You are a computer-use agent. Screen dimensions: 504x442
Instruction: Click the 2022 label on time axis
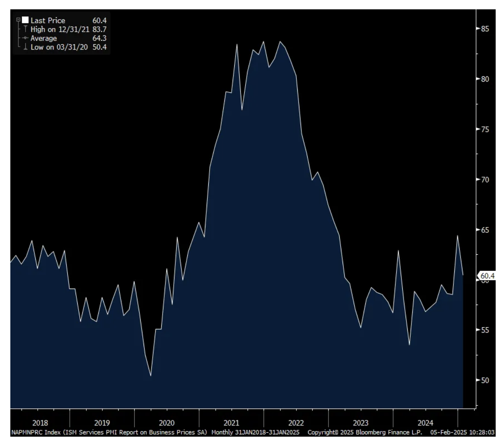[296, 423]
